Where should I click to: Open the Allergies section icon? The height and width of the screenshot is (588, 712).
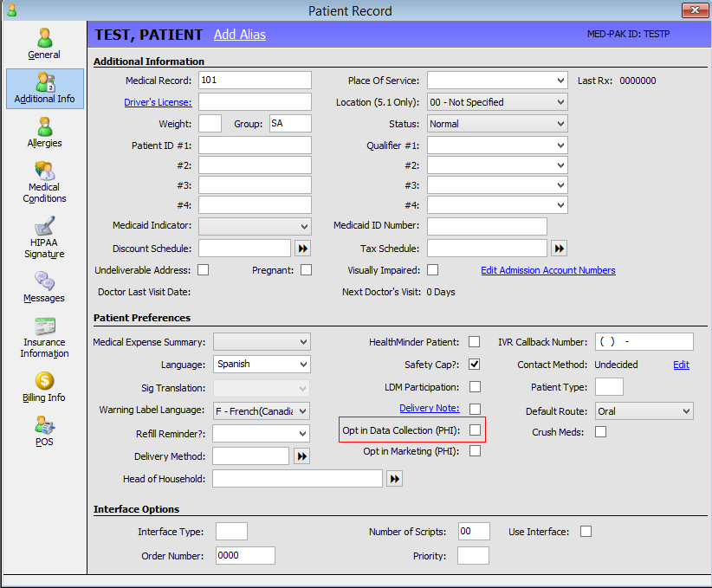pos(44,126)
